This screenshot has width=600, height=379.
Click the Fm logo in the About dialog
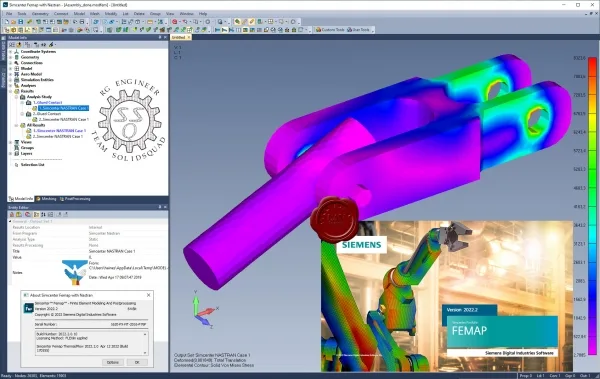point(28,308)
